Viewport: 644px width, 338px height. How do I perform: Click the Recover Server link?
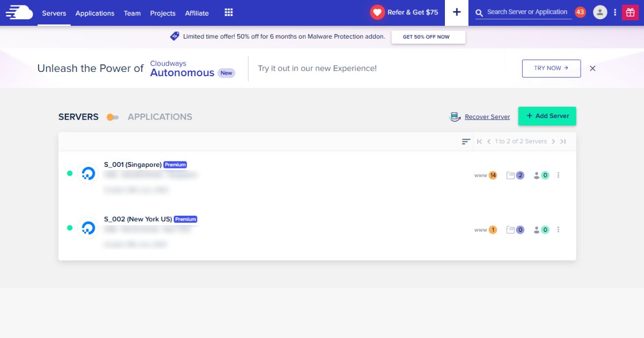(487, 117)
